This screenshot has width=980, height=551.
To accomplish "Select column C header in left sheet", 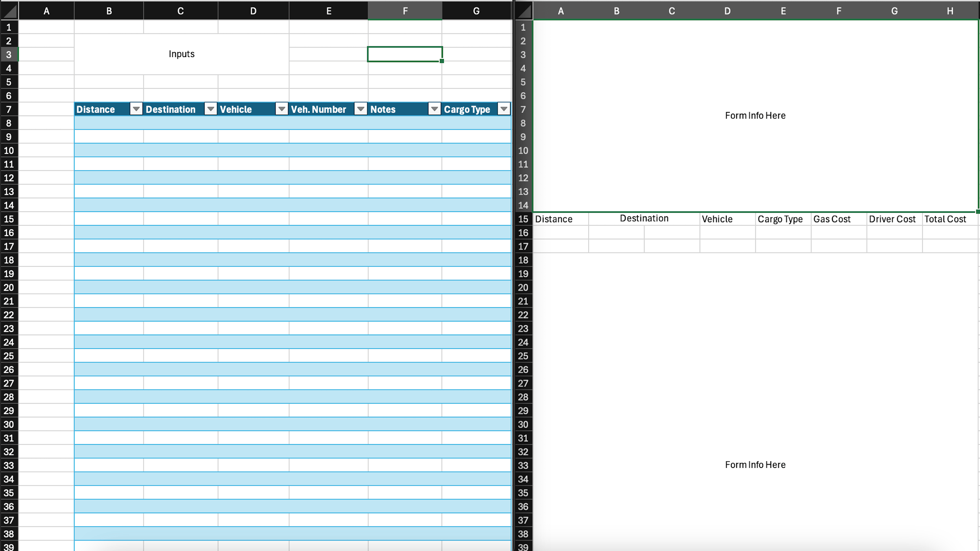I will click(x=181, y=11).
